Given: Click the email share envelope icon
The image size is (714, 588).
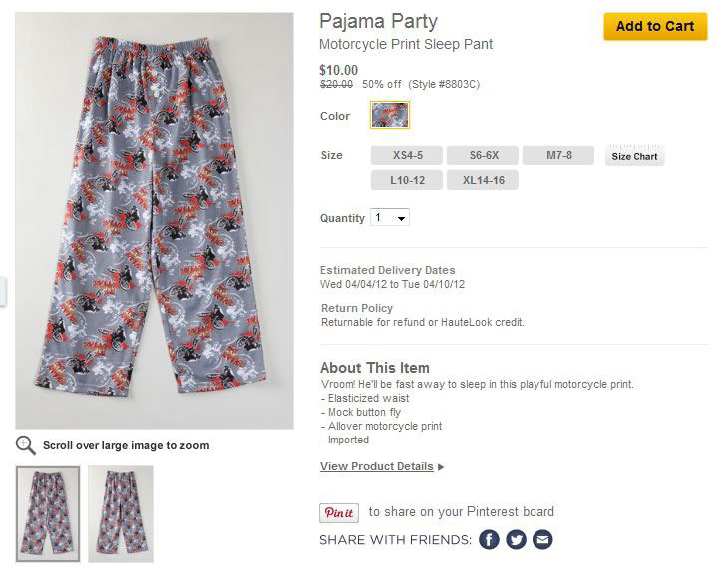Looking at the screenshot, I should coord(541,540).
